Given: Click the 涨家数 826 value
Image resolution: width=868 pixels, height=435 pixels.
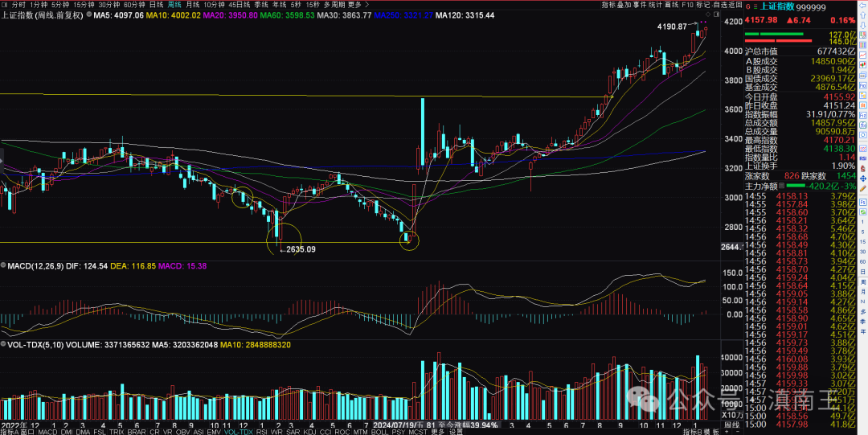Looking at the screenshot, I should [x=792, y=175].
